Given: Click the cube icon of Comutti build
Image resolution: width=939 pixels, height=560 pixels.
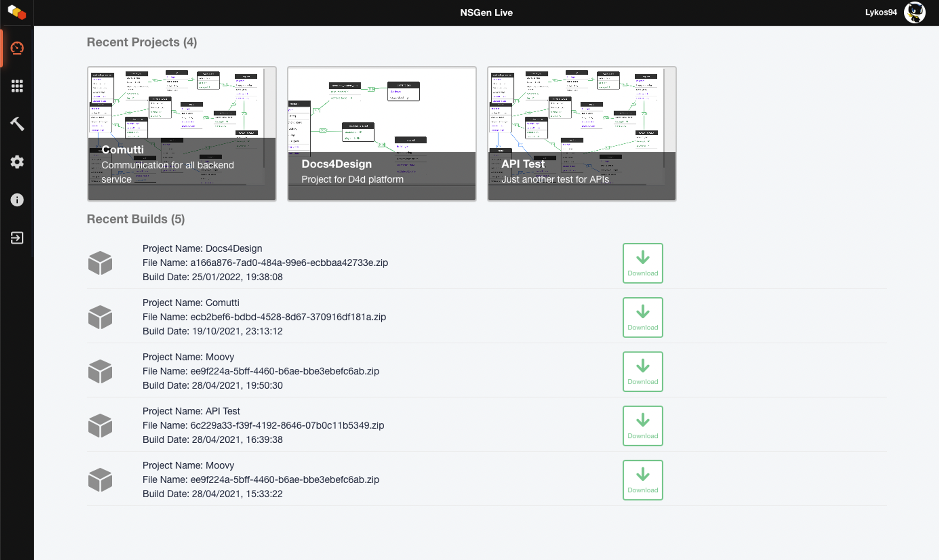Looking at the screenshot, I should tap(100, 317).
